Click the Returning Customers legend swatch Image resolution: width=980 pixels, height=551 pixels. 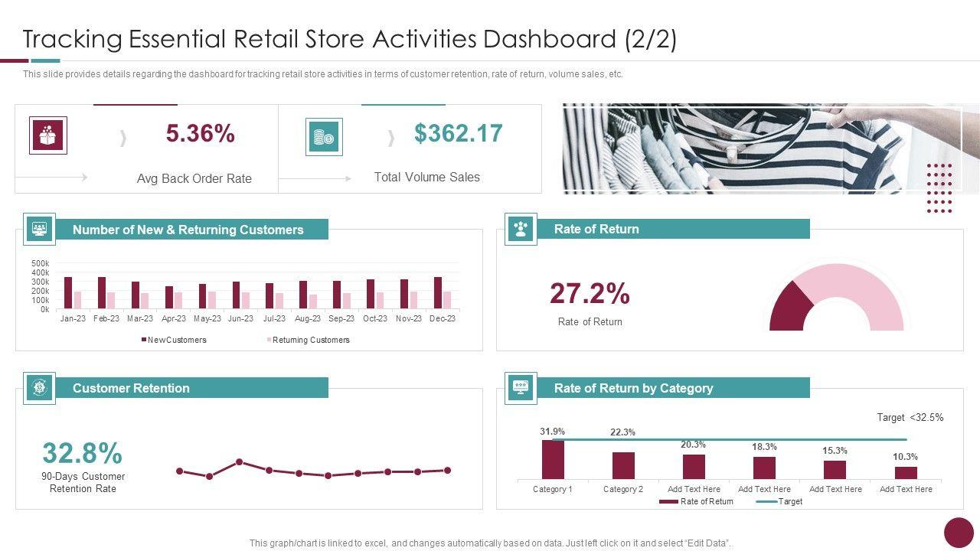(x=269, y=340)
